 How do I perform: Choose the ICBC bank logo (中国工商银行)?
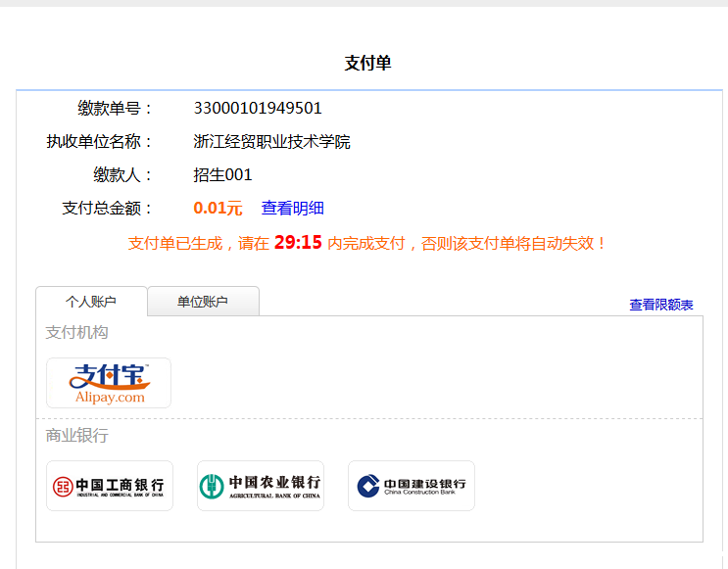(110, 486)
